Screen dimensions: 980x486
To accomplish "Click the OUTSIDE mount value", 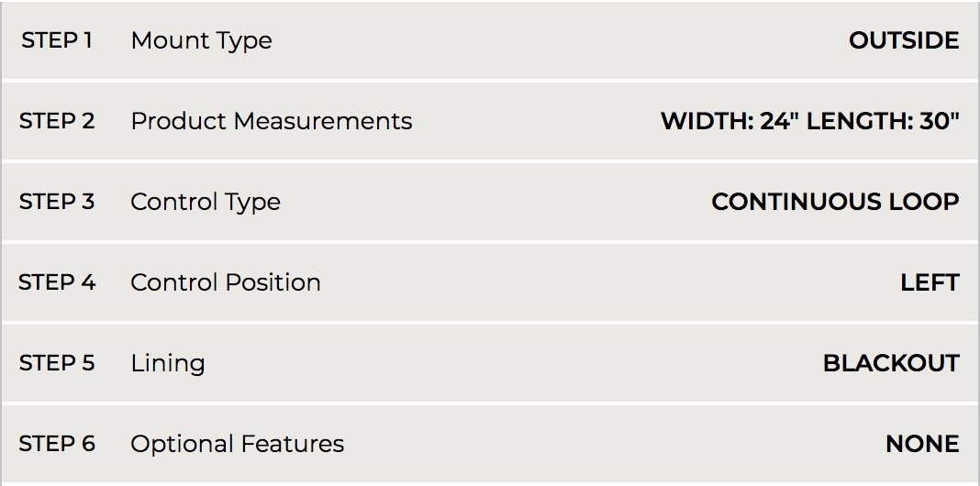I will point(903,40).
